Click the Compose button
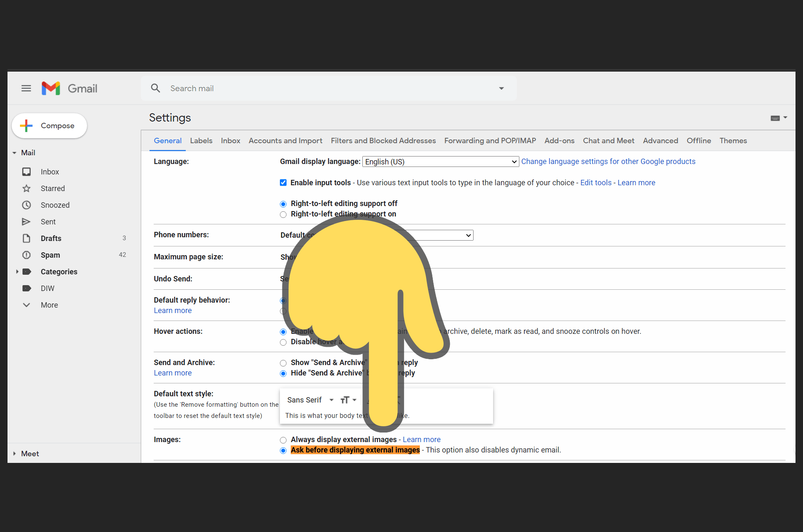This screenshot has width=803, height=532. coord(49,126)
